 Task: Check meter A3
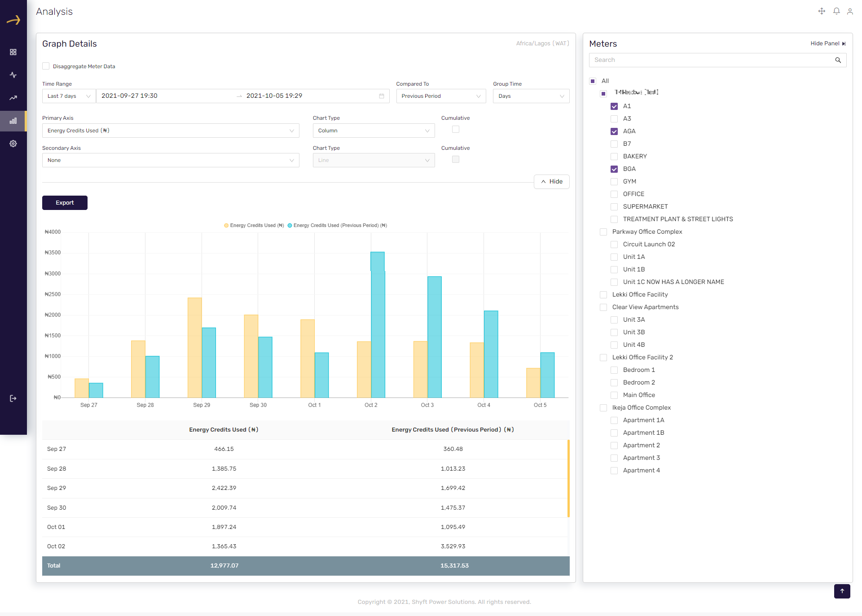tap(614, 119)
